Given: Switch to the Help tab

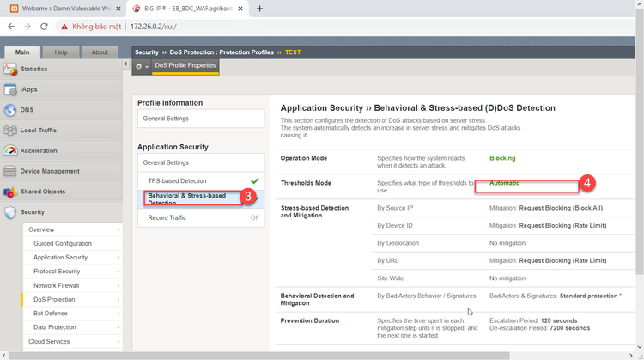Looking at the screenshot, I should pyautogui.click(x=61, y=52).
